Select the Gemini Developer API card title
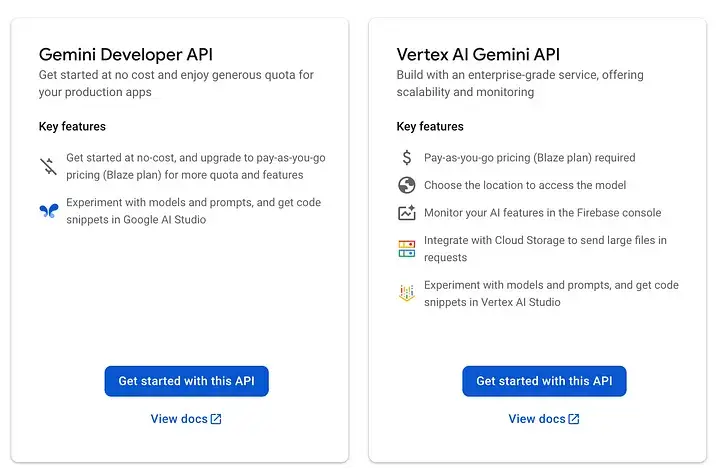720x476 pixels. coord(126,55)
